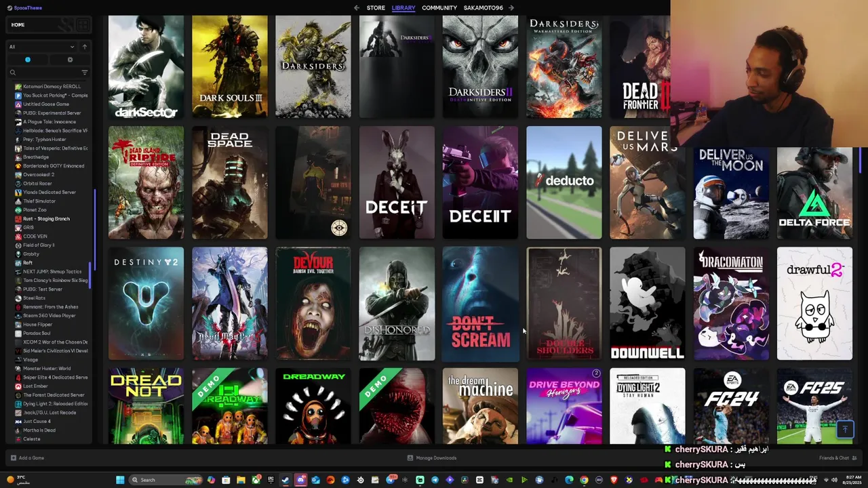Click Add a Game button
This screenshot has width=868, height=488.
click(x=27, y=458)
